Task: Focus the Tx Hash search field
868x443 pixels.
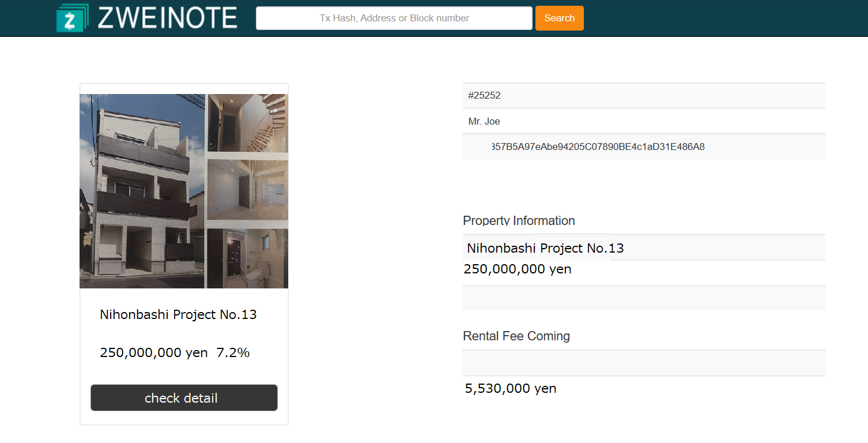Action: pyautogui.click(x=394, y=18)
